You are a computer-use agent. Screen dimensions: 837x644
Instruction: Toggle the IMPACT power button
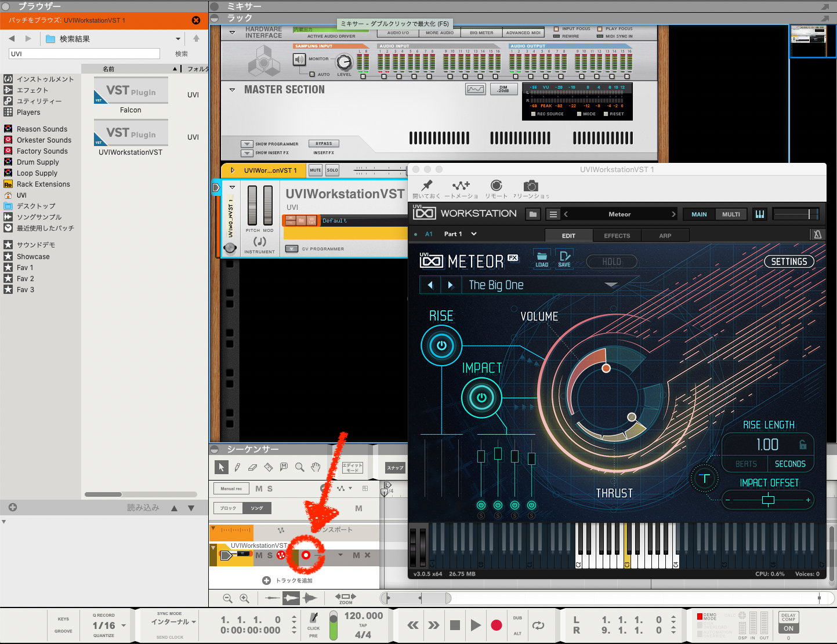(x=481, y=398)
